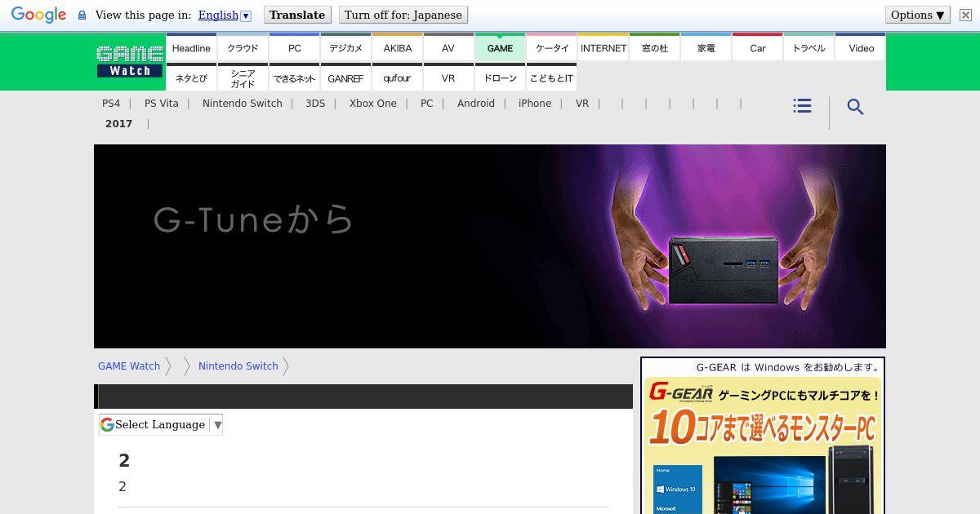Open the INTERNET tab
Image resolution: width=980 pixels, height=514 pixels.
click(x=603, y=48)
